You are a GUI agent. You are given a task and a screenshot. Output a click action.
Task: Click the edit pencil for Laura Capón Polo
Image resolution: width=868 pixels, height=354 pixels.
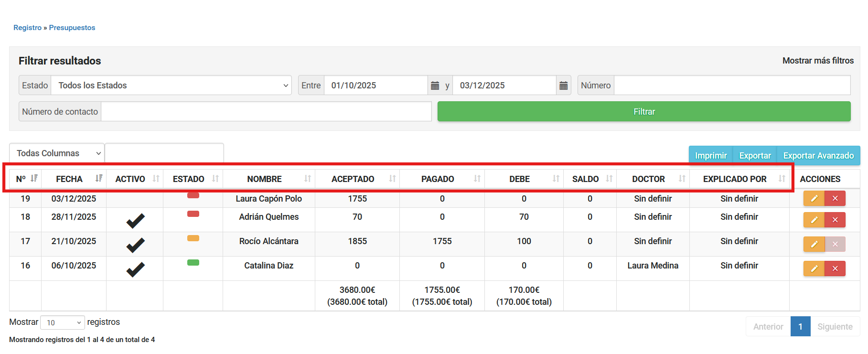click(814, 198)
